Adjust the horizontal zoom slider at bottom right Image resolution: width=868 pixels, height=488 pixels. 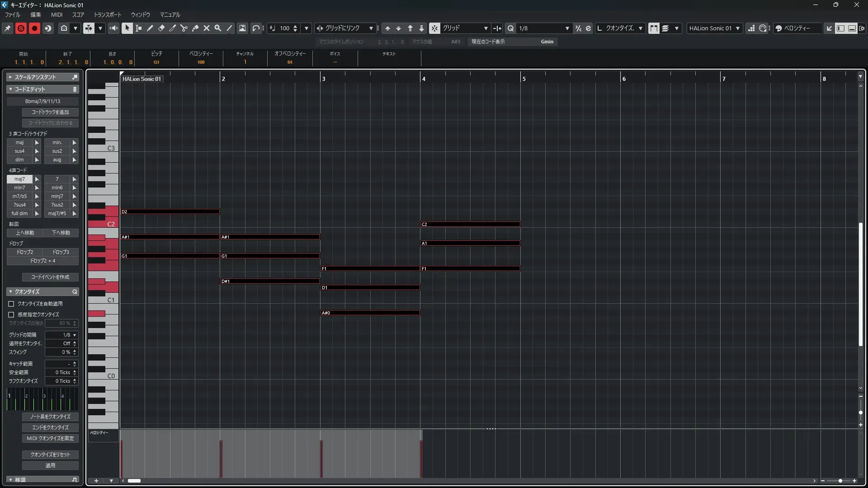coord(840,481)
